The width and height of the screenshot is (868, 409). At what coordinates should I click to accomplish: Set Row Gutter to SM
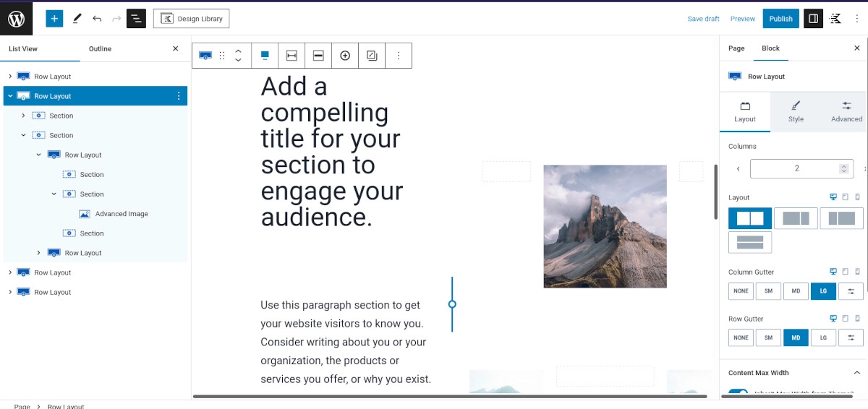coord(768,337)
